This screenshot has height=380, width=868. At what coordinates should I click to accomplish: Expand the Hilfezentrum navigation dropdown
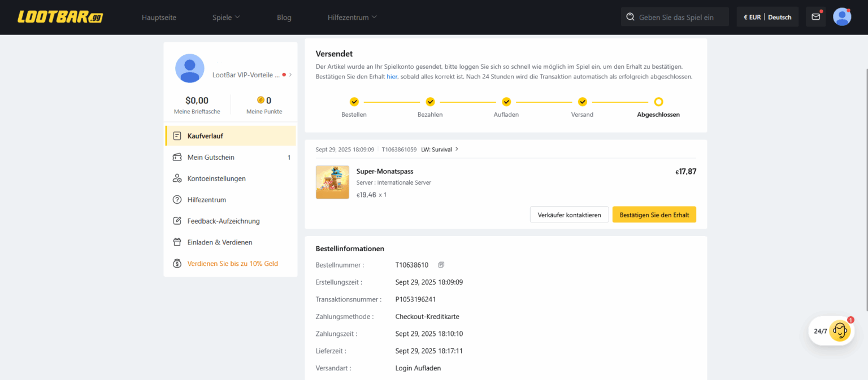pos(351,18)
